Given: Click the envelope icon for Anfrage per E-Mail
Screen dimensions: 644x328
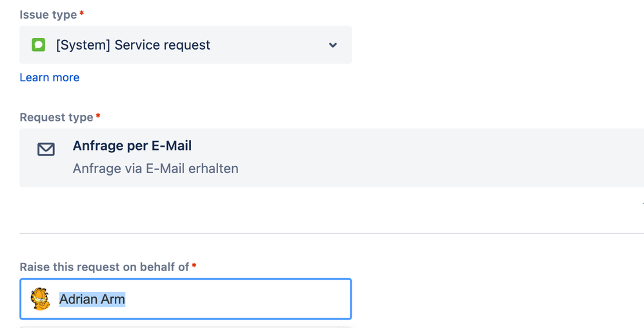Looking at the screenshot, I should [46, 149].
